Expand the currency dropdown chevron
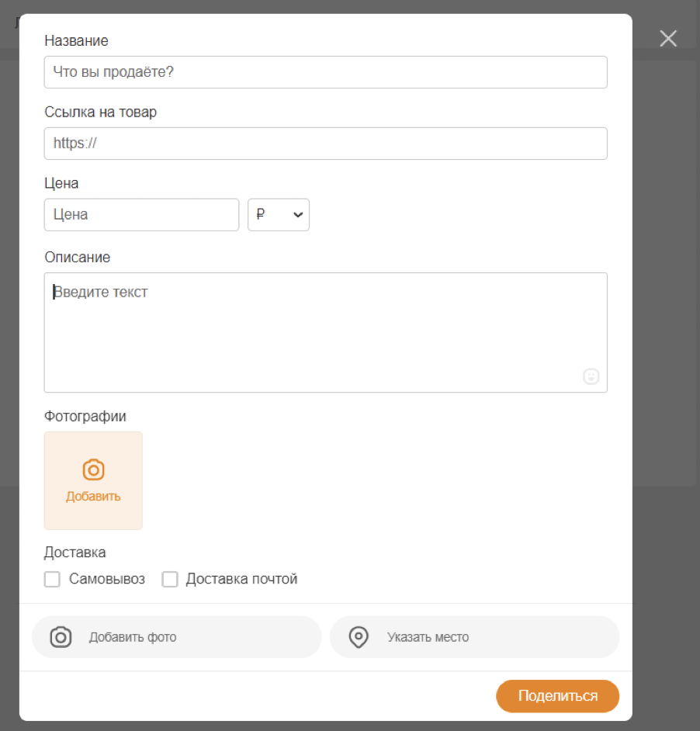The image size is (700, 731). pos(298,216)
